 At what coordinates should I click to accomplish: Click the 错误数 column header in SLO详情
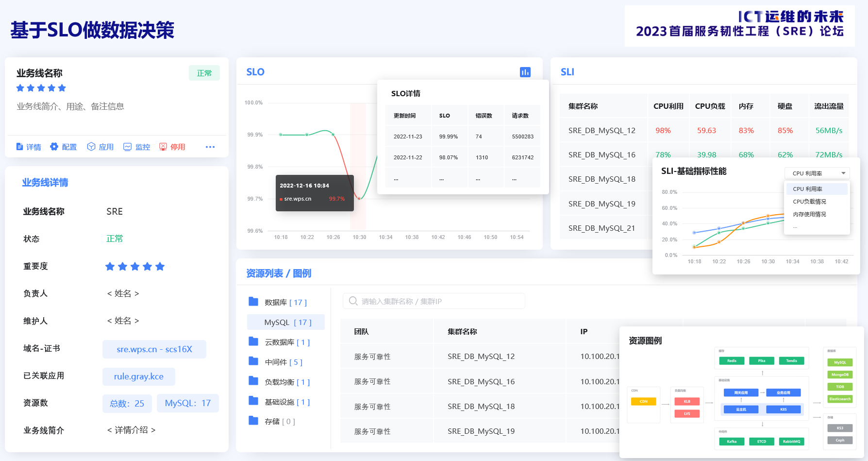tap(484, 116)
